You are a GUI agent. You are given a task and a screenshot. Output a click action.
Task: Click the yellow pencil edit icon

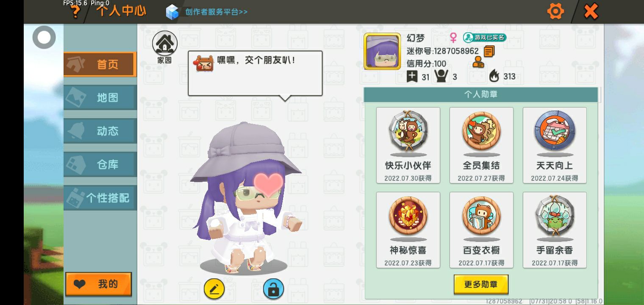coord(214,289)
